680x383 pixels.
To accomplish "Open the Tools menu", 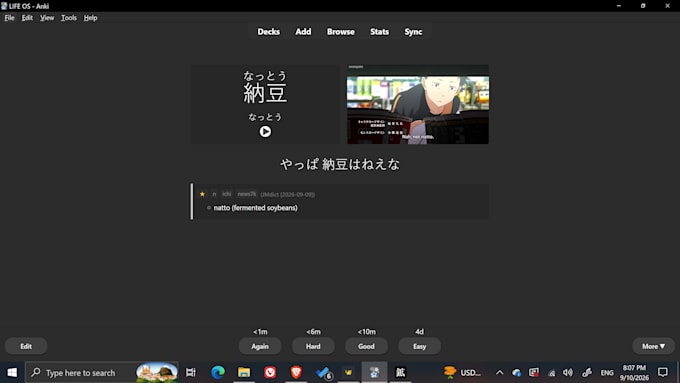I will coord(69,18).
